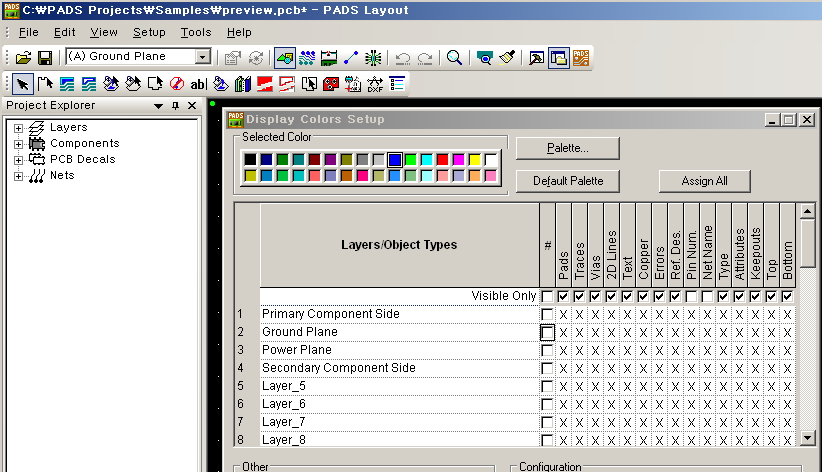Image resolution: width=822 pixels, height=472 pixels.
Task: Open the Dimensioning Toolbar icon
Action: click(x=329, y=58)
